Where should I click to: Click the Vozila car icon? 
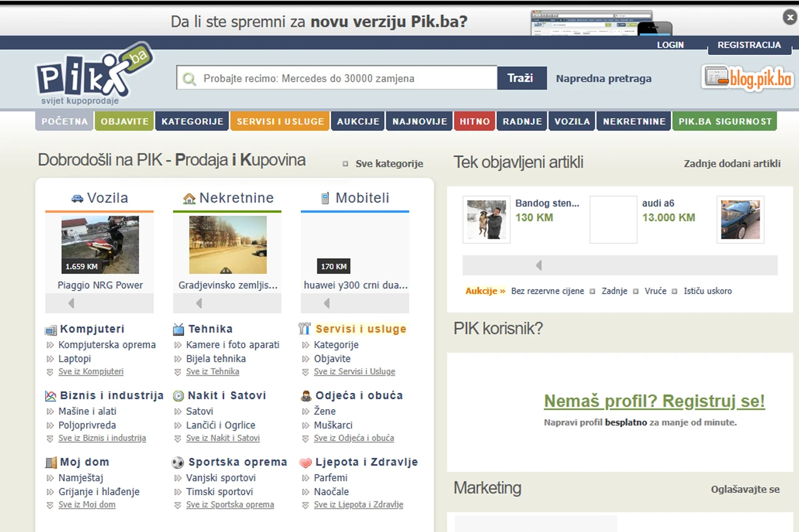77,198
